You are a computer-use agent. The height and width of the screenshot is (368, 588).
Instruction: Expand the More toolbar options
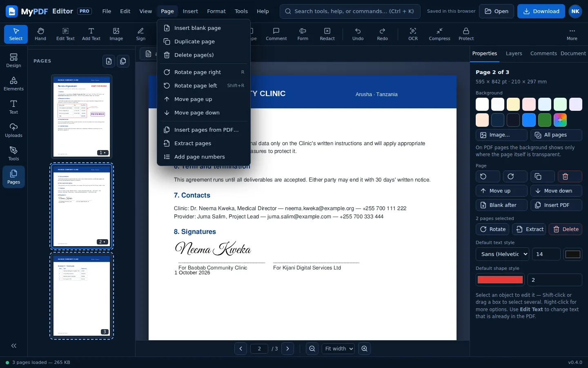pos(572,34)
